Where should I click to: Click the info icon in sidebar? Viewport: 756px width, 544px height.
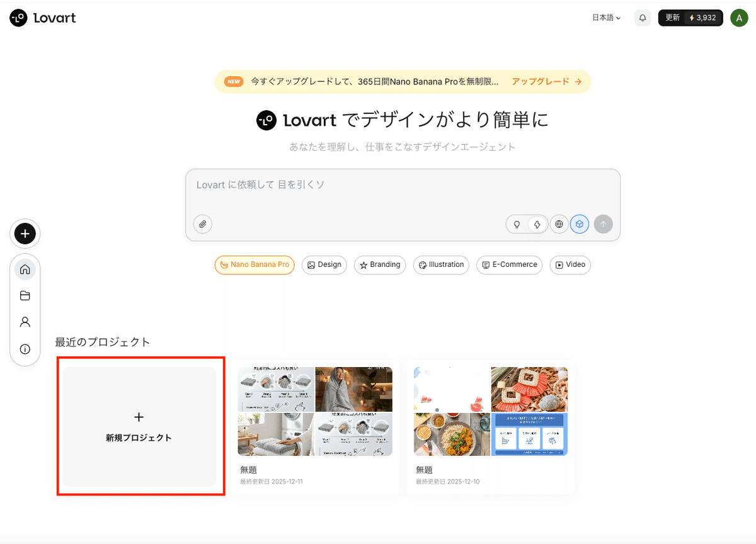25,349
